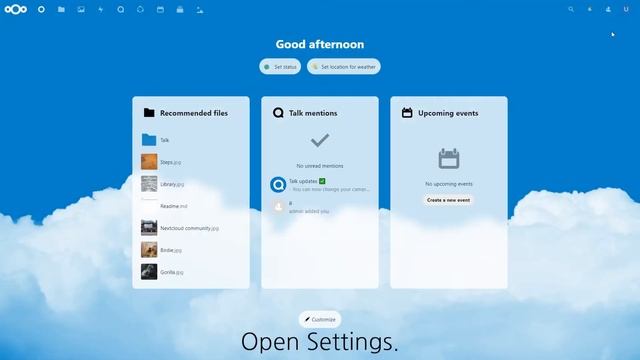Open the notifications bell icon
Viewport: 640px width, 360px height.
[590, 9]
